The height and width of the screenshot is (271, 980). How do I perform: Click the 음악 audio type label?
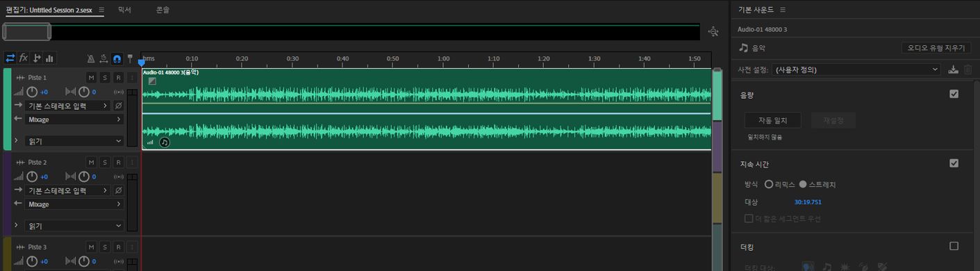(758, 48)
